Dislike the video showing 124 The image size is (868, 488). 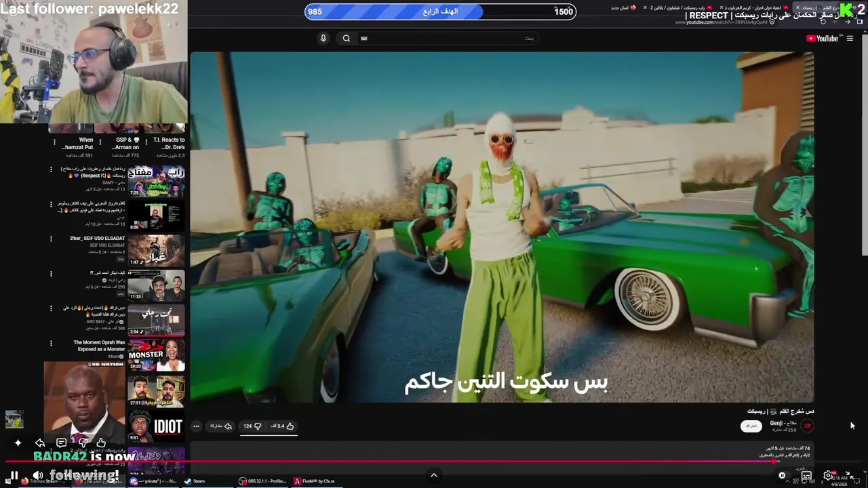tap(252, 426)
